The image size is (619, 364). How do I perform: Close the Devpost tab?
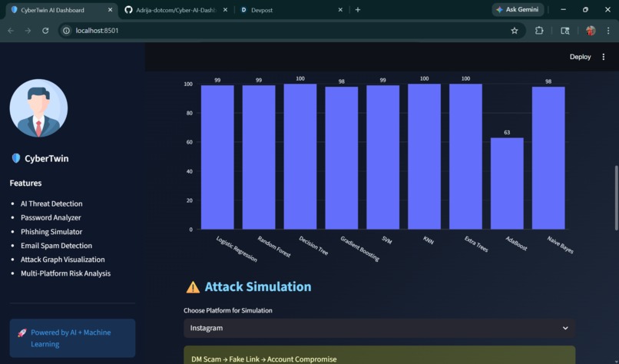340,10
